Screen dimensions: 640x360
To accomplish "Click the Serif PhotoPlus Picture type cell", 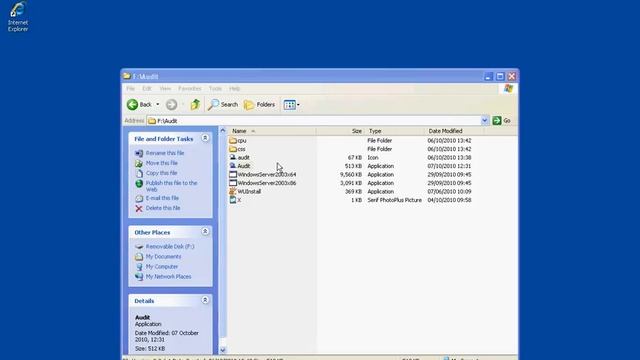I will coord(394,200).
